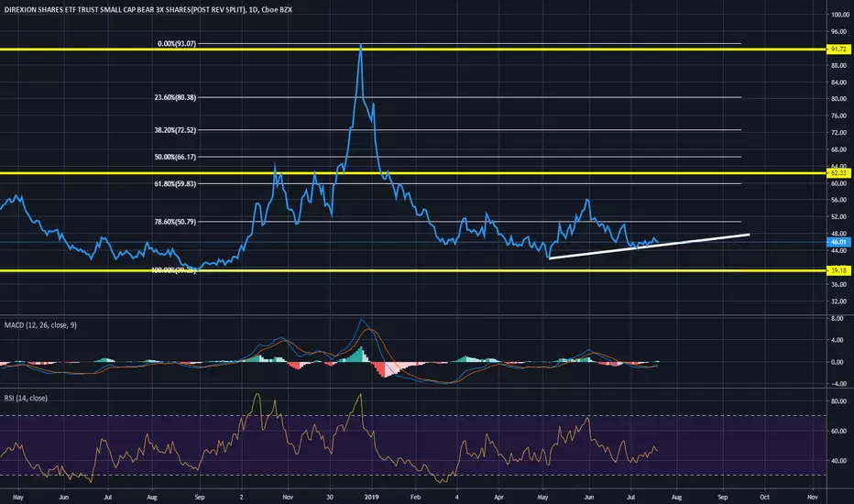Click 52.00 on the price scale
This screenshot has height=504, width=854.
click(x=839, y=217)
